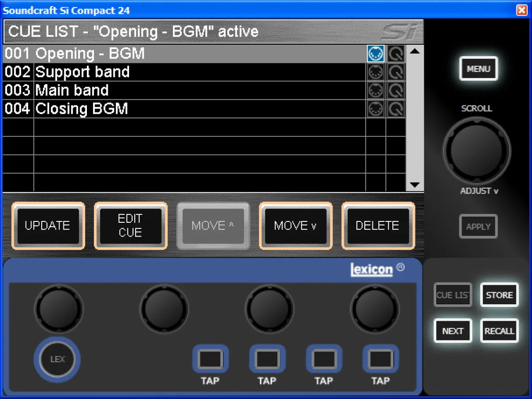Viewport: 532px width, 399px height.
Task: Click the round Q icon on Main band row
Action: (x=395, y=90)
